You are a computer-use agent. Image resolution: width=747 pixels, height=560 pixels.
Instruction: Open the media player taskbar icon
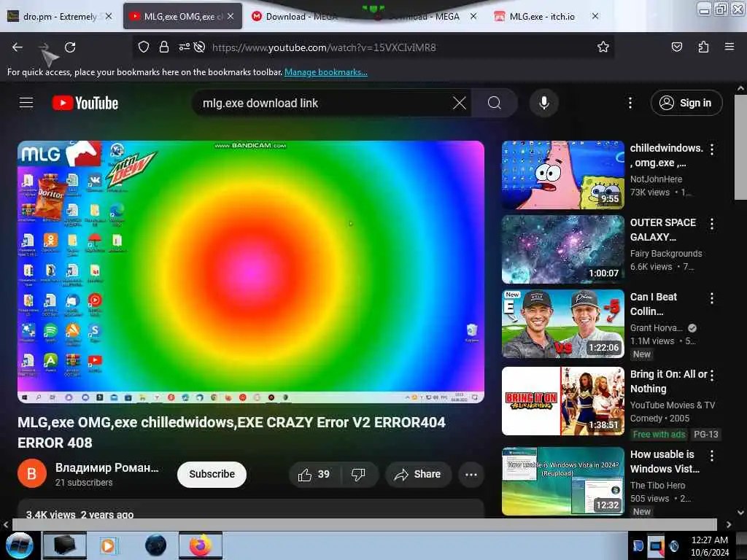109,545
